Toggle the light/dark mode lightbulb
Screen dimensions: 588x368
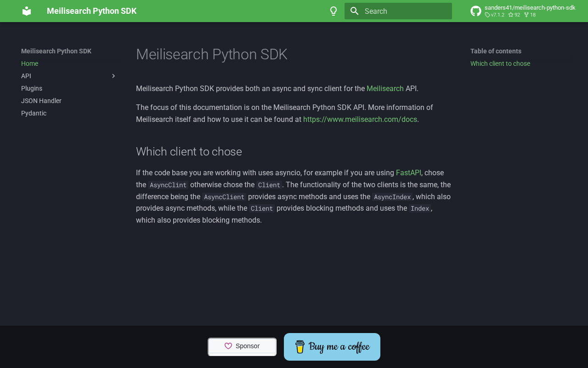point(334,11)
